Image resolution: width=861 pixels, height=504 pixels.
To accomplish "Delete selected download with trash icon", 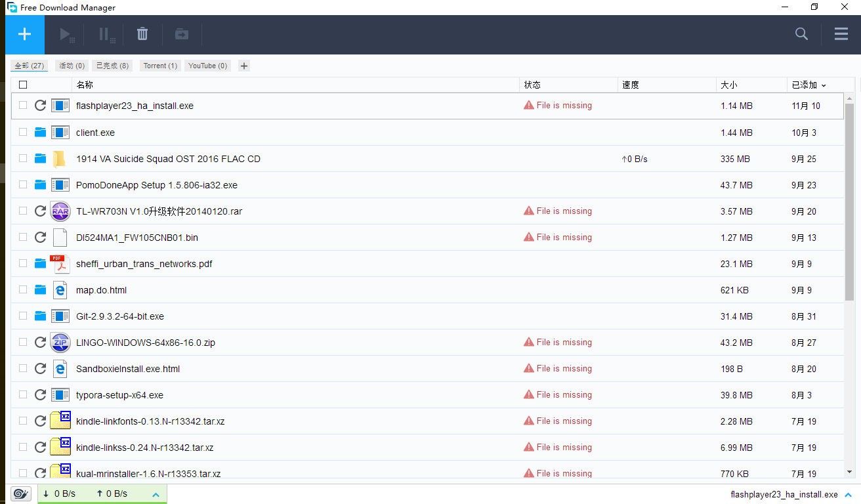I will point(142,34).
